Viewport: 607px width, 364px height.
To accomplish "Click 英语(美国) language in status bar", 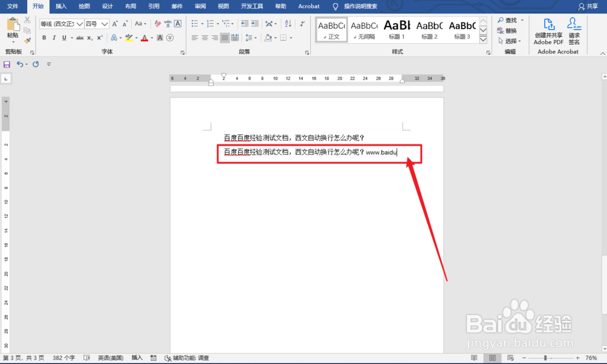I will click(110, 358).
